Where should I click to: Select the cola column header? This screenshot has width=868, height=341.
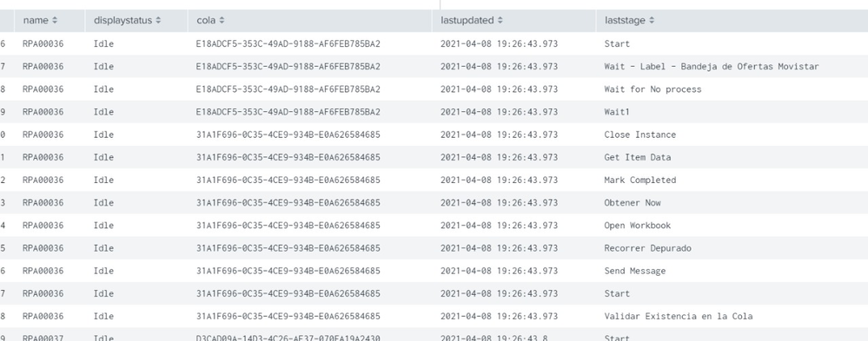(x=310, y=21)
